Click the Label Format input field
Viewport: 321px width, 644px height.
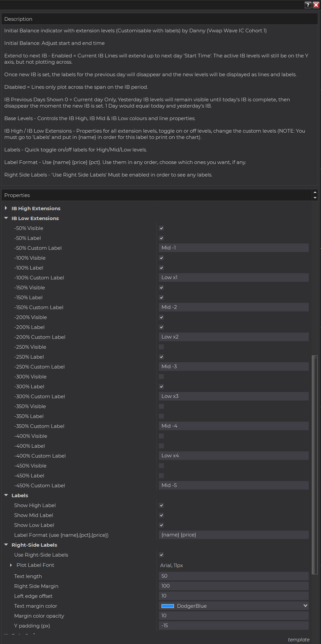pyautogui.click(x=234, y=535)
